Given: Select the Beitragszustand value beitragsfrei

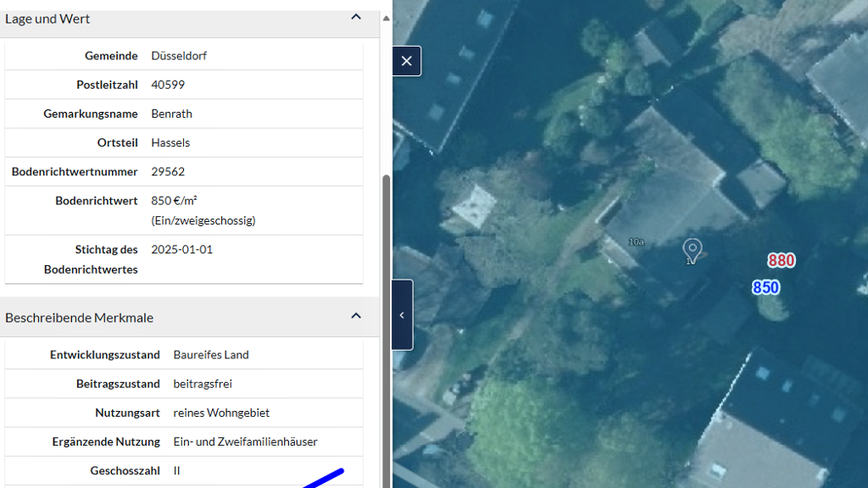Looking at the screenshot, I should coord(203,384).
